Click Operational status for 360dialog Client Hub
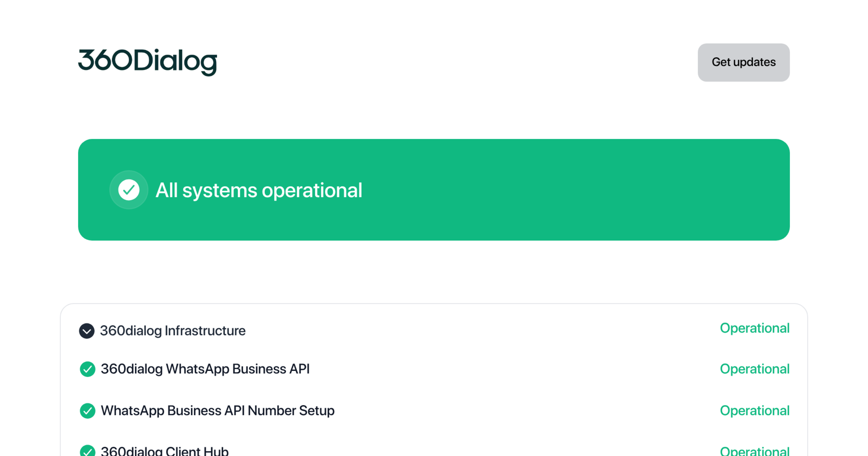Screen dimensions: 868x456 755,451
